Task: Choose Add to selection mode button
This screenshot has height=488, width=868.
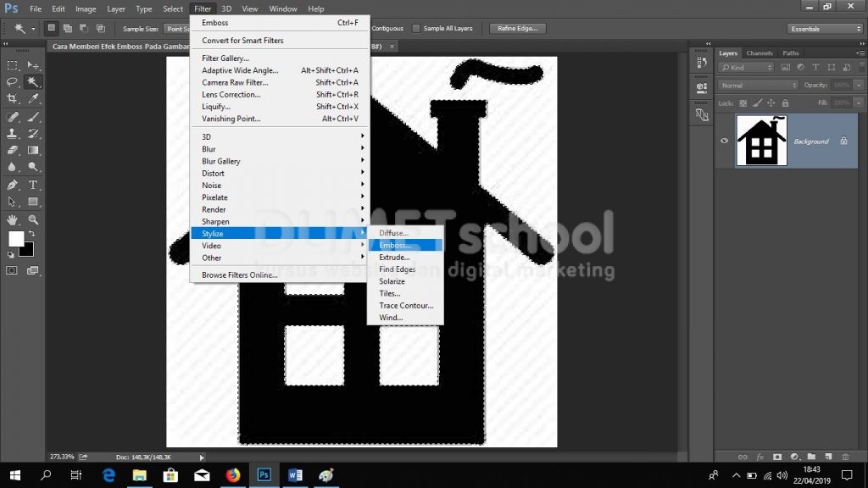Action: click(68, 28)
